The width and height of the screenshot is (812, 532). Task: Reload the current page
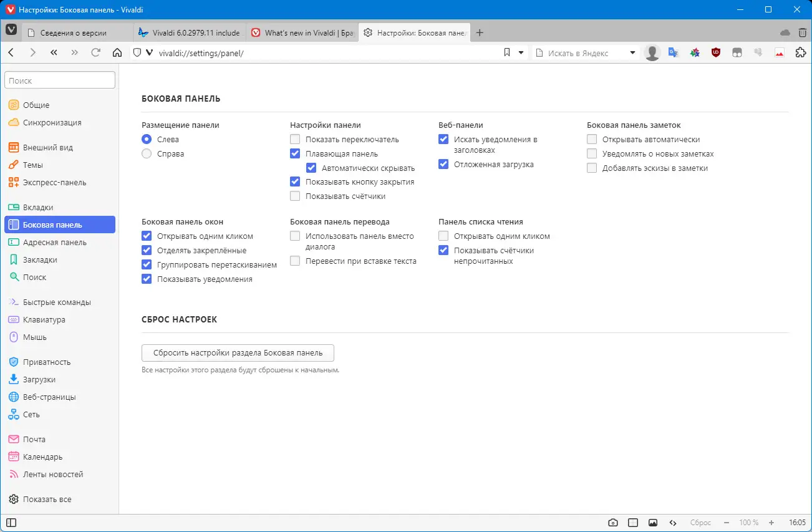click(x=95, y=53)
